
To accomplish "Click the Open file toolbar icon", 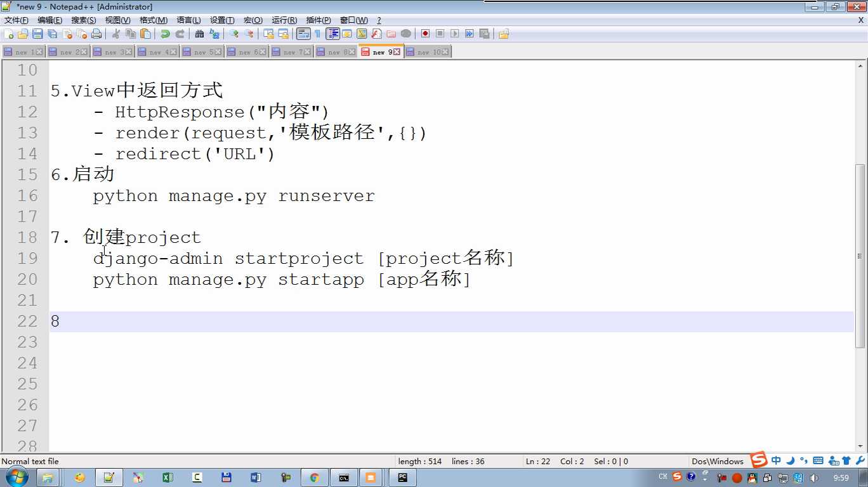I will 23,34.
